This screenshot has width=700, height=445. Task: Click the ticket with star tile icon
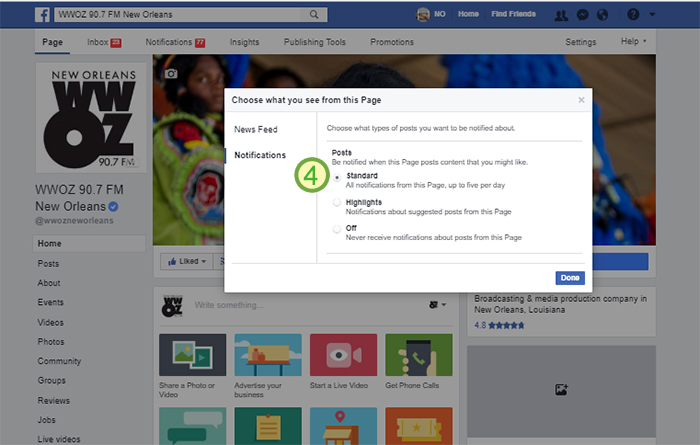coord(419,426)
